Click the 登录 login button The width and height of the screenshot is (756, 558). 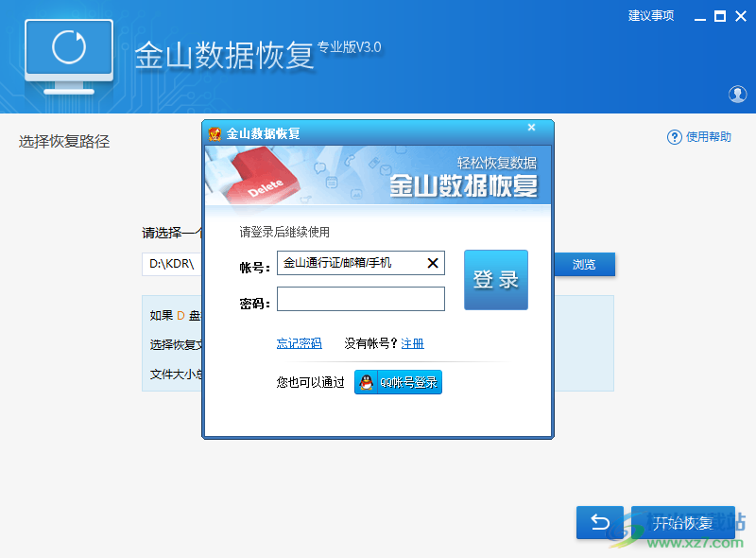495,280
